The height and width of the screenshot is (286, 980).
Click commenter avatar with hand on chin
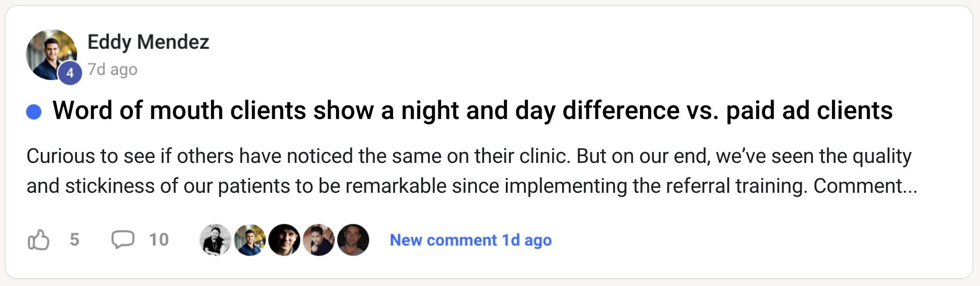318,240
